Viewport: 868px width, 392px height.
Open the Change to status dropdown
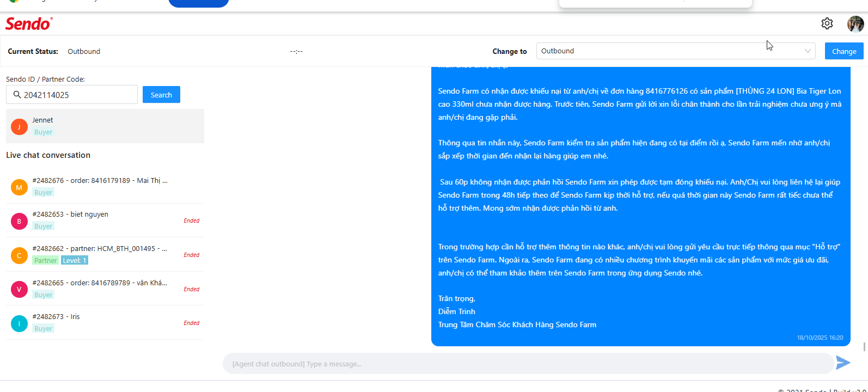click(676, 51)
